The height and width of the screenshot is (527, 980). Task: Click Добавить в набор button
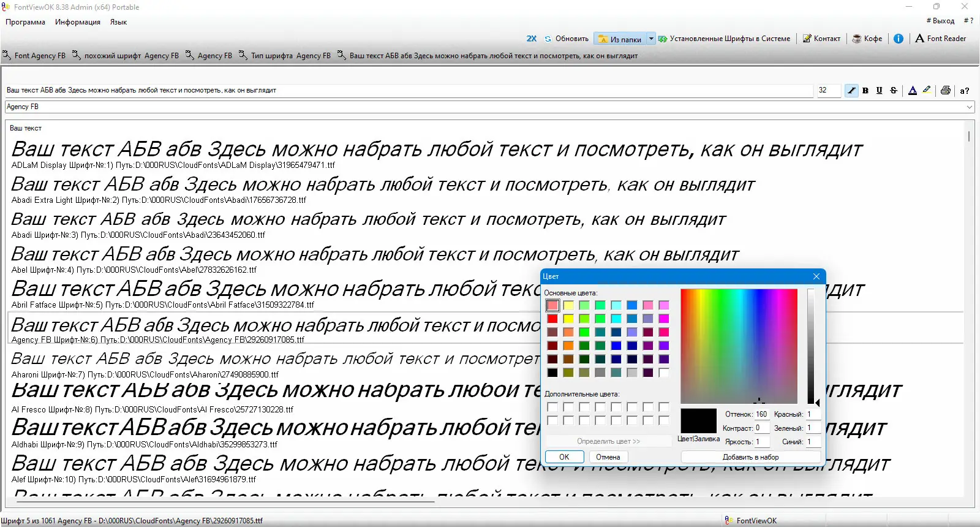(x=751, y=457)
